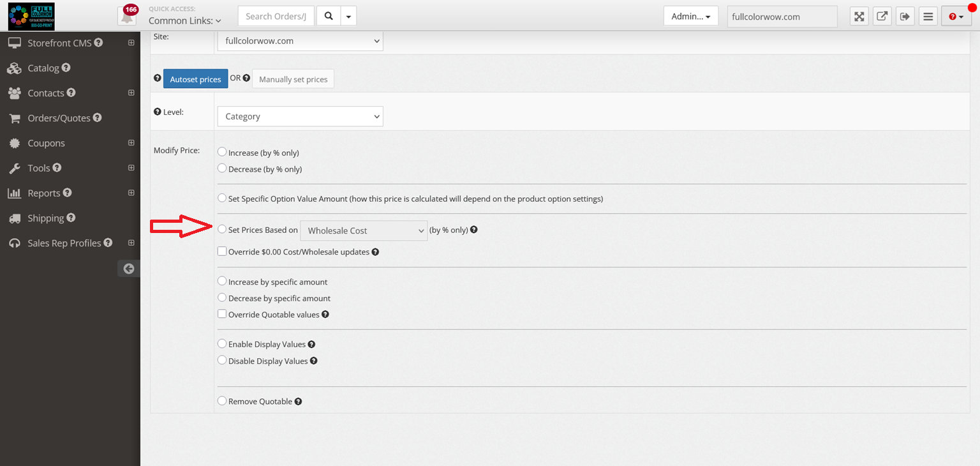Open Orders/Quotes in the sidebar
Screen dimensions: 980x466
point(59,118)
